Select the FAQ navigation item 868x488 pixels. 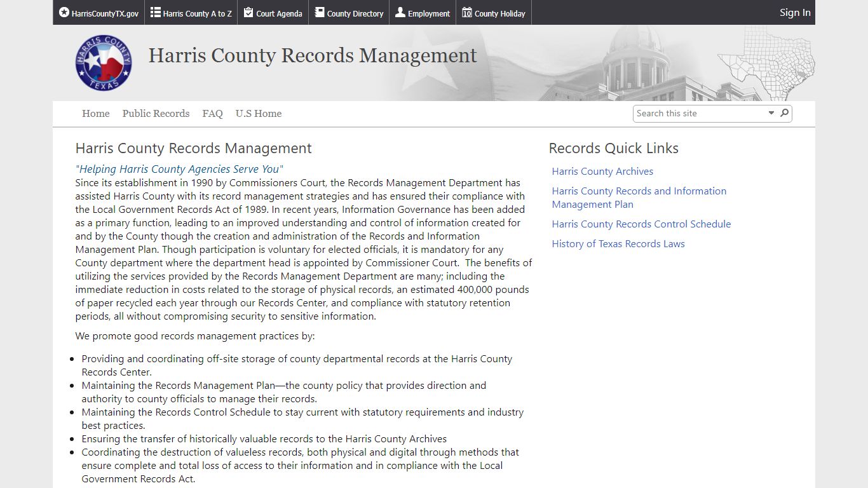point(213,114)
